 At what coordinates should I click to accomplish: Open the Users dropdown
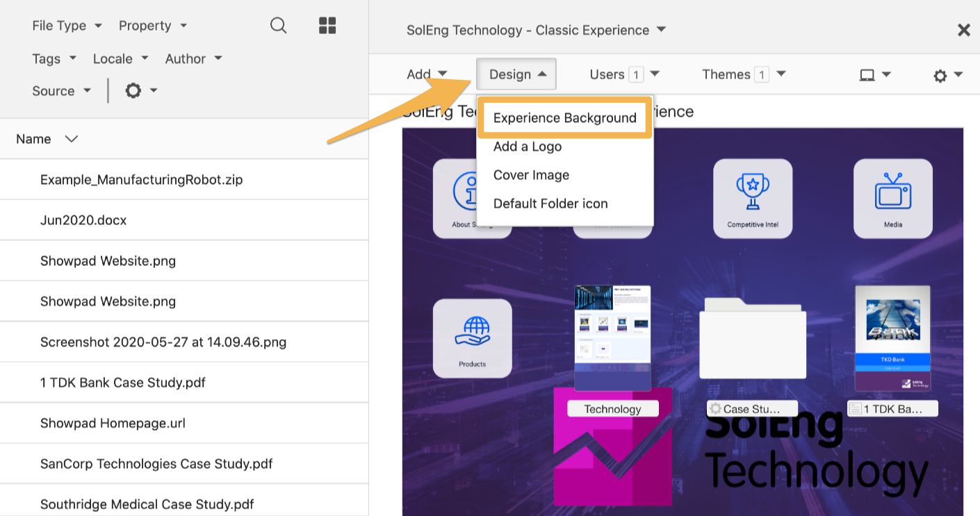pyautogui.click(x=624, y=74)
